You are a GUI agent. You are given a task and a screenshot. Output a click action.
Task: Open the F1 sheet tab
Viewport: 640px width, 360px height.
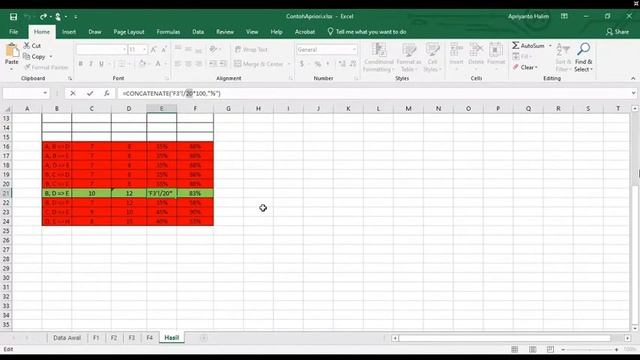tap(96, 338)
